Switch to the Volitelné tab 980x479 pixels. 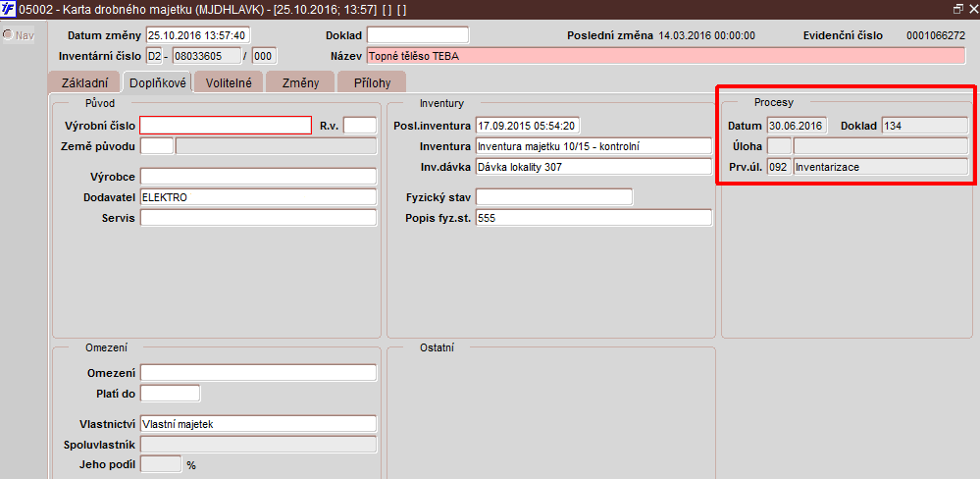coord(229,83)
